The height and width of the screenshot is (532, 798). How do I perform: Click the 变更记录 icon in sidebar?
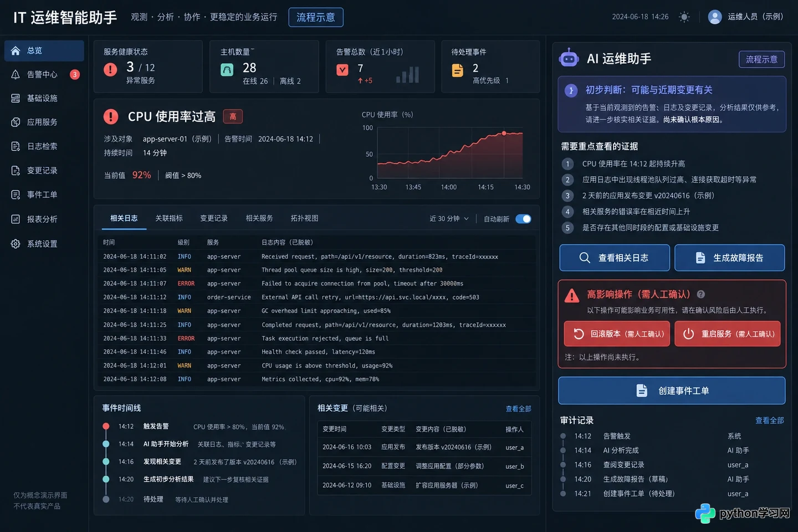pyautogui.click(x=16, y=171)
